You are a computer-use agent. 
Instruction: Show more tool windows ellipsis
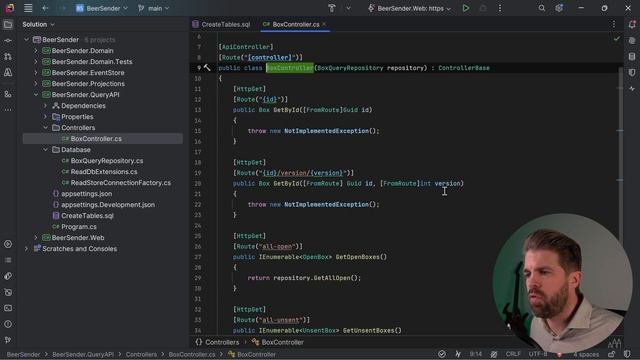pyautogui.click(x=8, y=110)
